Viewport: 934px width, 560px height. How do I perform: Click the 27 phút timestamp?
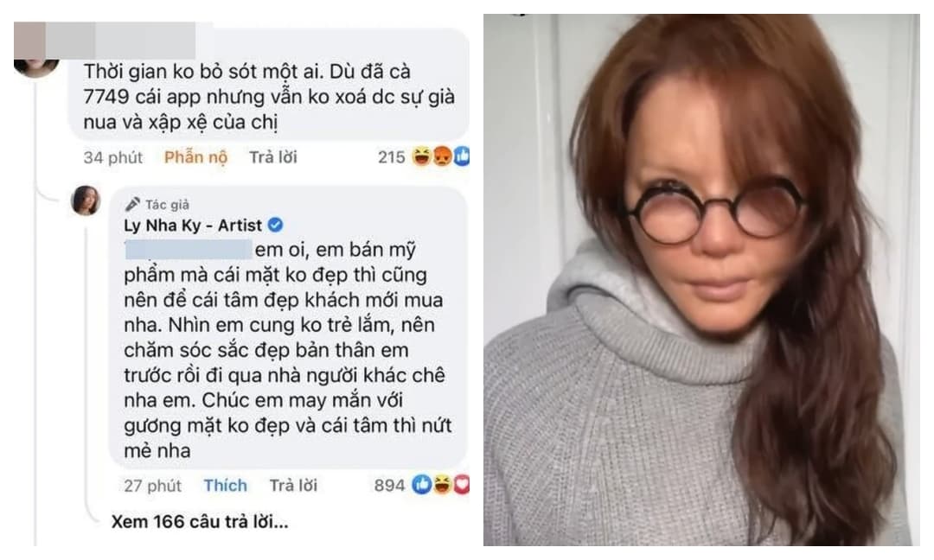pos(152,486)
